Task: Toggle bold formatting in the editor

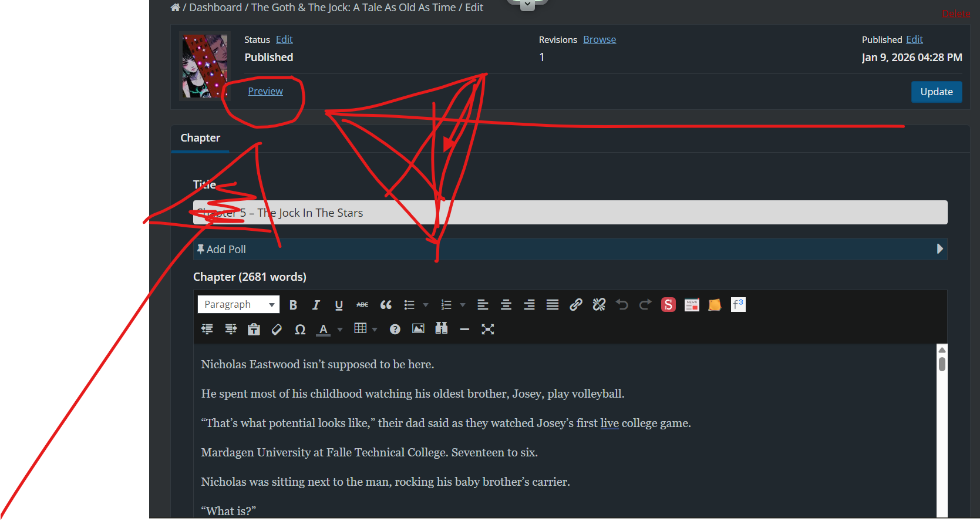Action: (293, 305)
